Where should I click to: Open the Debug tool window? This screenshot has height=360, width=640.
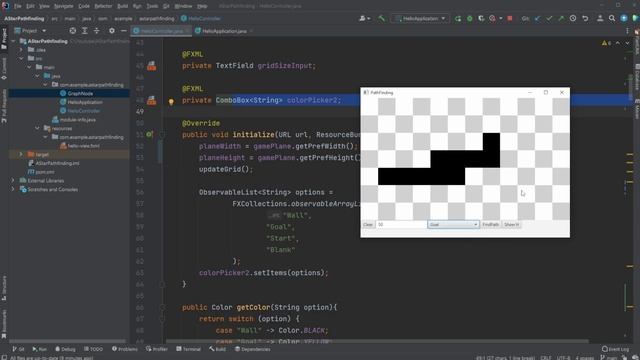pos(65,349)
